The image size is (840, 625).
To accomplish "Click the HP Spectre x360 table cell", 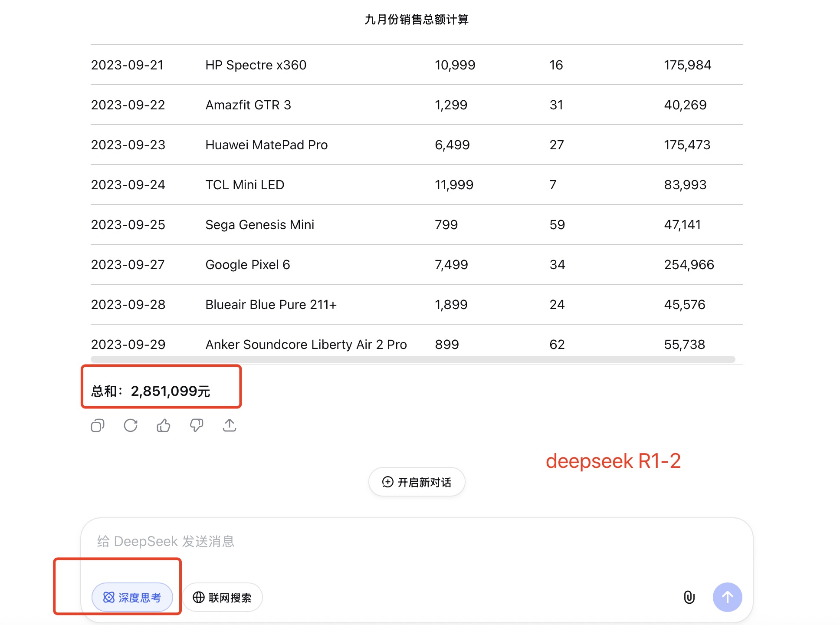I will point(256,65).
